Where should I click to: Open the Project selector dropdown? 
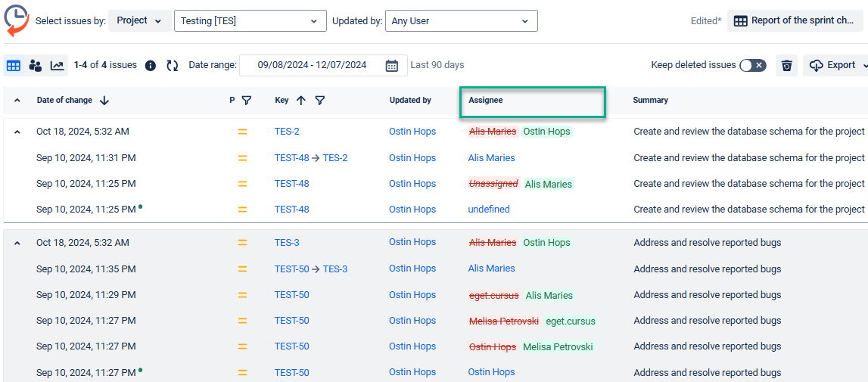[x=140, y=20]
